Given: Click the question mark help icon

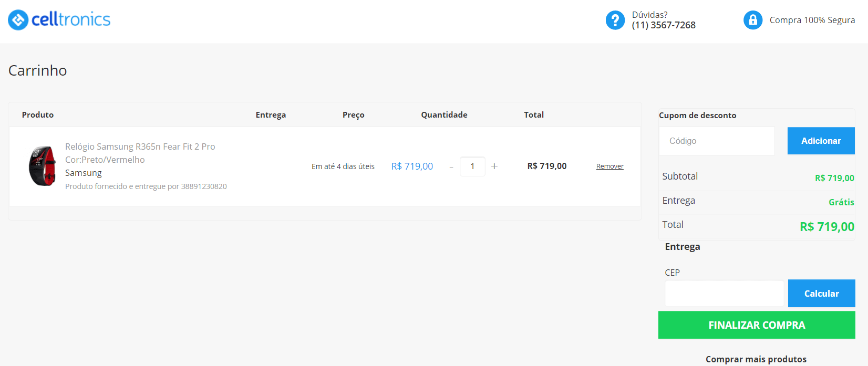Looking at the screenshot, I should point(615,20).
